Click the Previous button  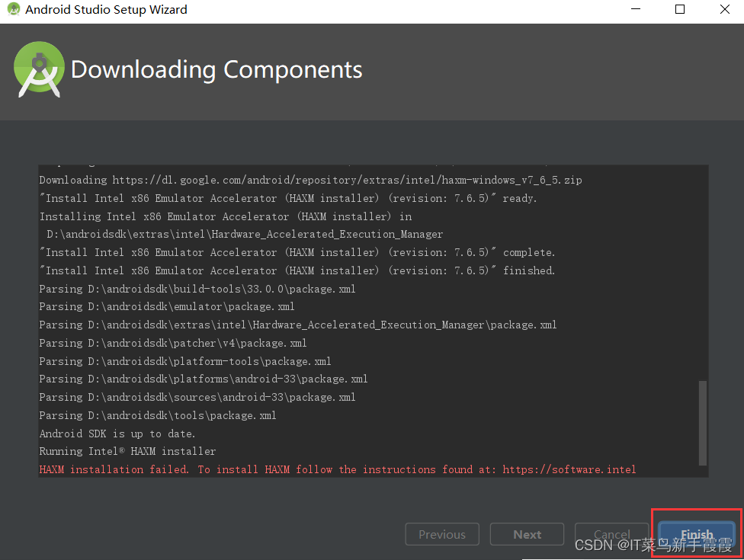point(442,534)
